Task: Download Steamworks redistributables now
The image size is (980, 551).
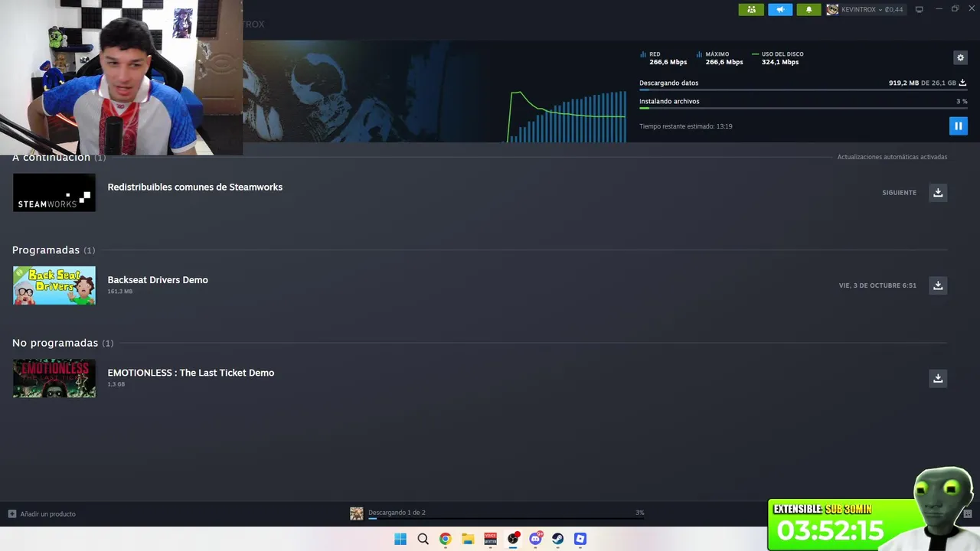Action: click(938, 192)
